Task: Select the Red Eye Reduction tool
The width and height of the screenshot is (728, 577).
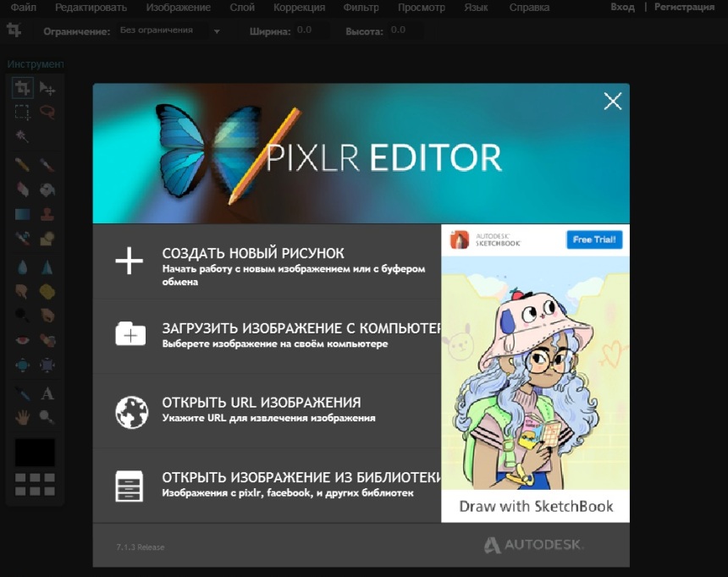Action: point(22,340)
